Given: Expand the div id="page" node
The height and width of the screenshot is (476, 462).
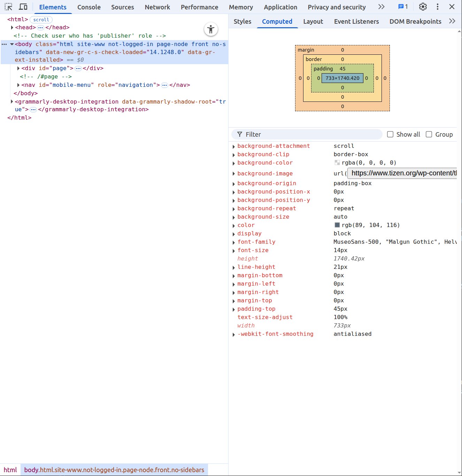Looking at the screenshot, I should (x=18, y=68).
